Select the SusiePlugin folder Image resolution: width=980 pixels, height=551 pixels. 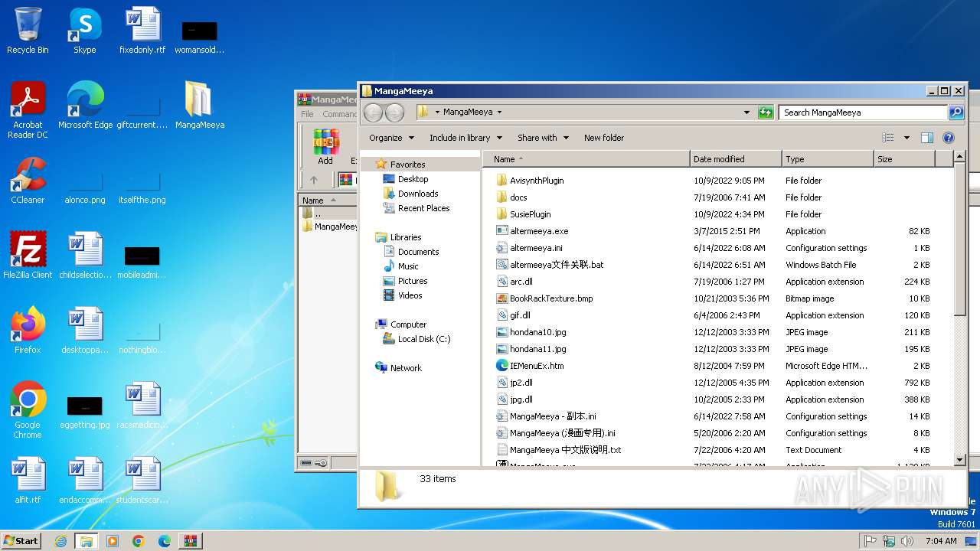pyautogui.click(x=530, y=214)
